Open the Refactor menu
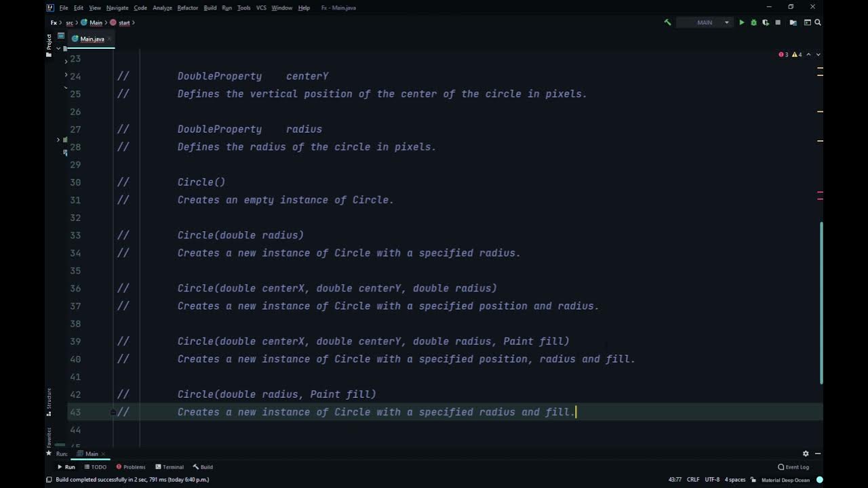This screenshot has width=868, height=488. [188, 7]
